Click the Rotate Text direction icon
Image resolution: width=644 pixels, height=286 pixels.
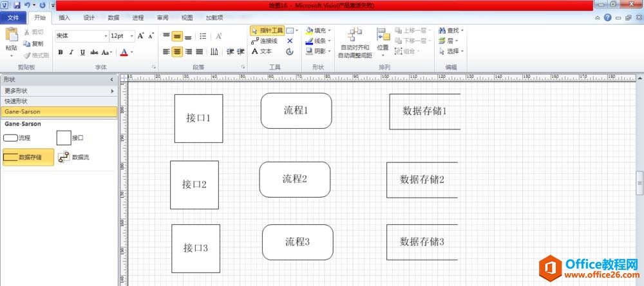point(214,52)
